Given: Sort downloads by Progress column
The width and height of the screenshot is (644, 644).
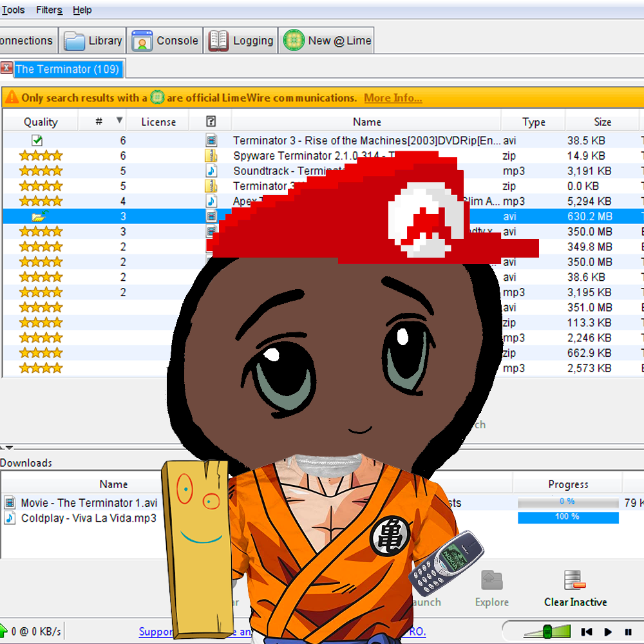Looking at the screenshot, I should coord(568,485).
